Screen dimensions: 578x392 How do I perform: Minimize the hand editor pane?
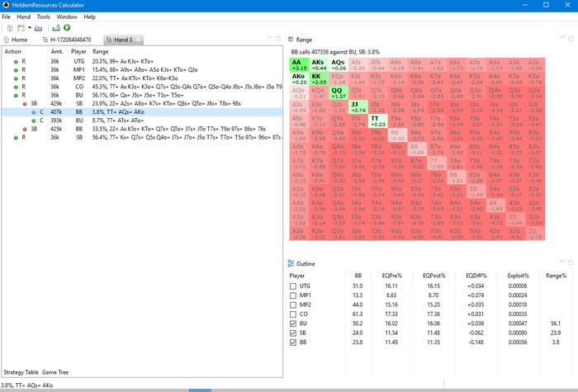click(270, 38)
